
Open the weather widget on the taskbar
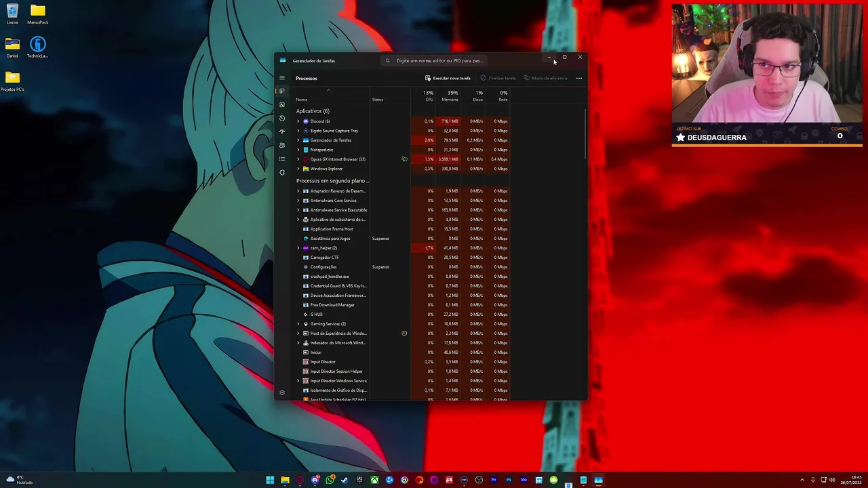click(18, 480)
